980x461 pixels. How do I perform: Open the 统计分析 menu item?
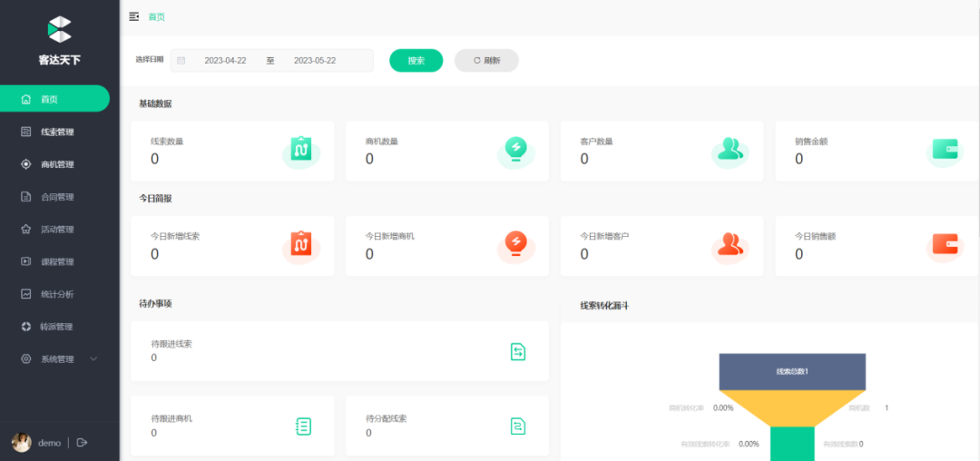(x=59, y=294)
